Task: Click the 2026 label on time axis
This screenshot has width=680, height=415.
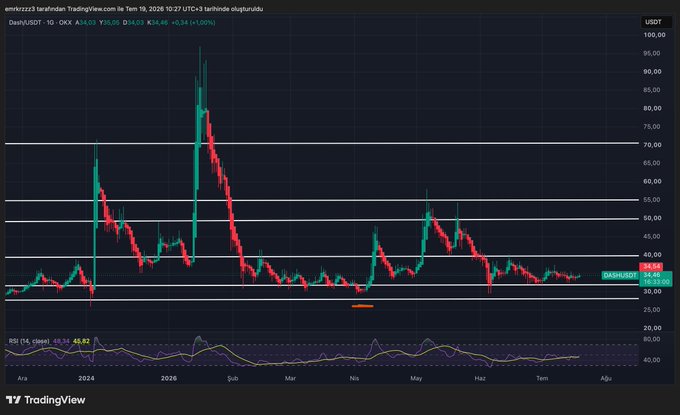Action: tap(169, 379)
